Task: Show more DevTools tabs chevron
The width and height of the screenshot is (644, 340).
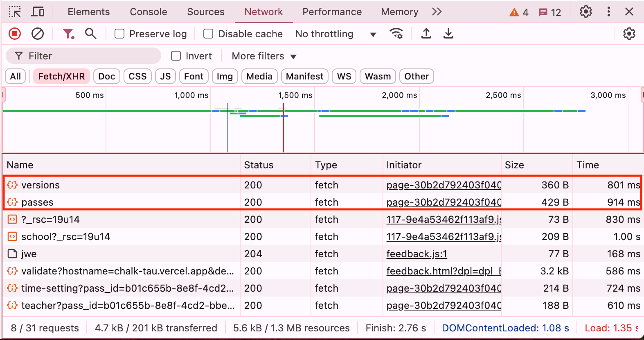Action: coord(437,12)
